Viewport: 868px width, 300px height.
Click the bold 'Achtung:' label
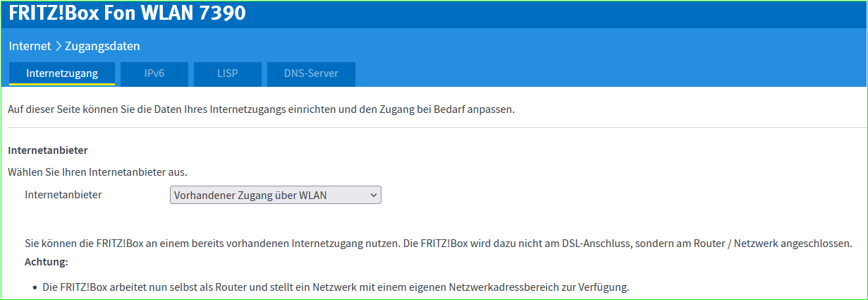47,262
